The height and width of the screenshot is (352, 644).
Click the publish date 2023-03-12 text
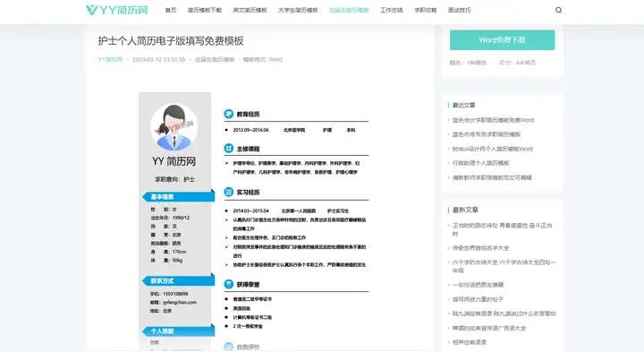(x=158, y=60)
